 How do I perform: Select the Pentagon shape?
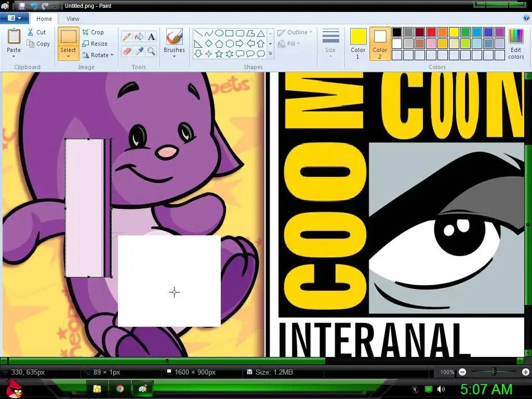point(219,44)
